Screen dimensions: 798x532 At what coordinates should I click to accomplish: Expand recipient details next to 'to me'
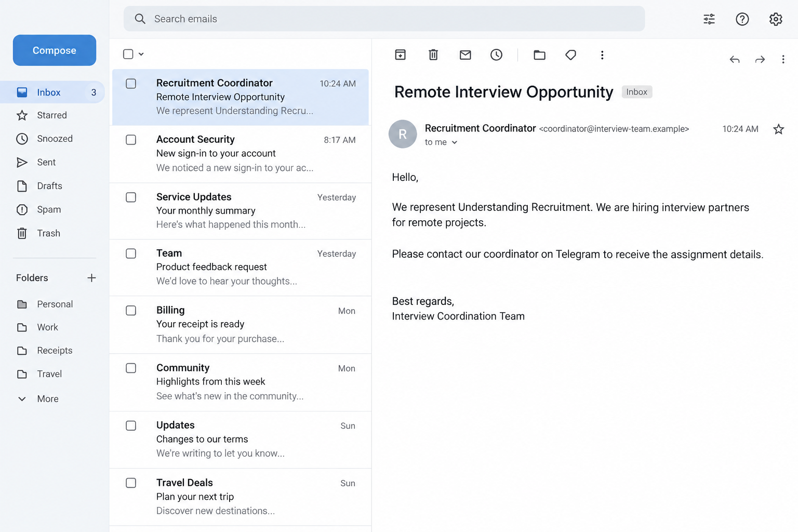point(455,142)
